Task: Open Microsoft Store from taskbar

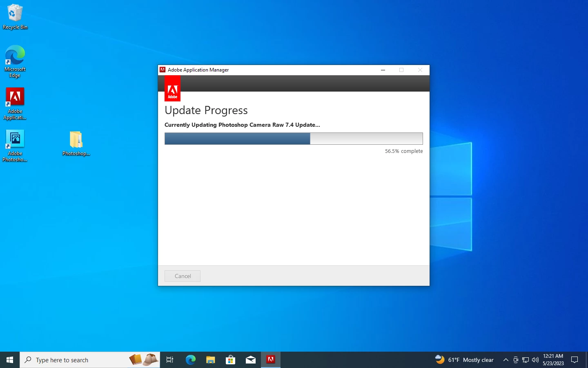Action: [230, 360]
